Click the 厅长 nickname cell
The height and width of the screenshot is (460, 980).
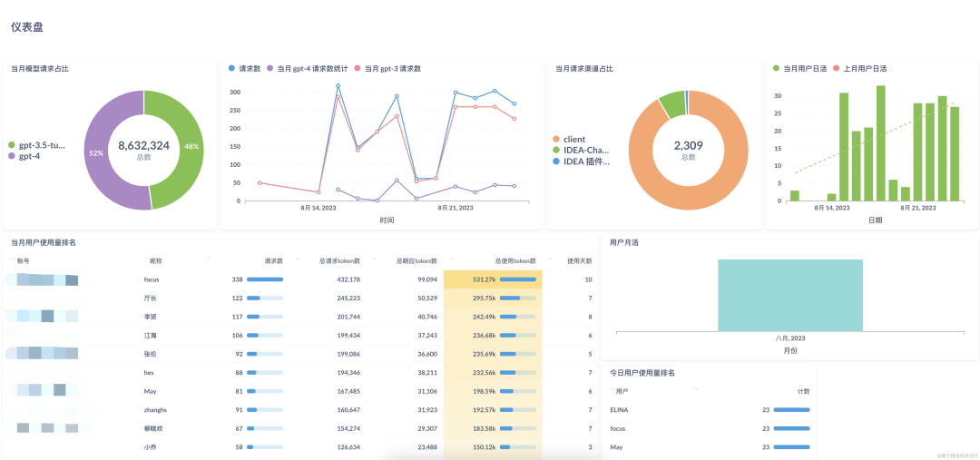[x=150, y=299]
